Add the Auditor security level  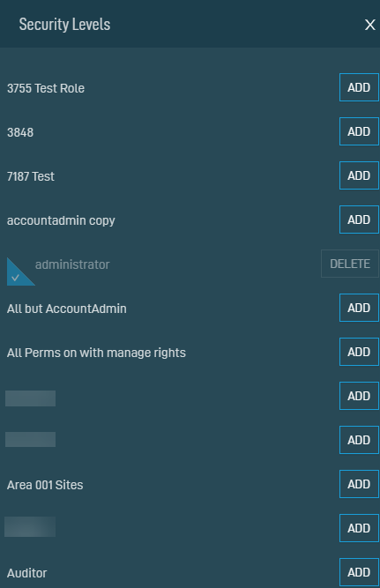(x=359, y=572)
